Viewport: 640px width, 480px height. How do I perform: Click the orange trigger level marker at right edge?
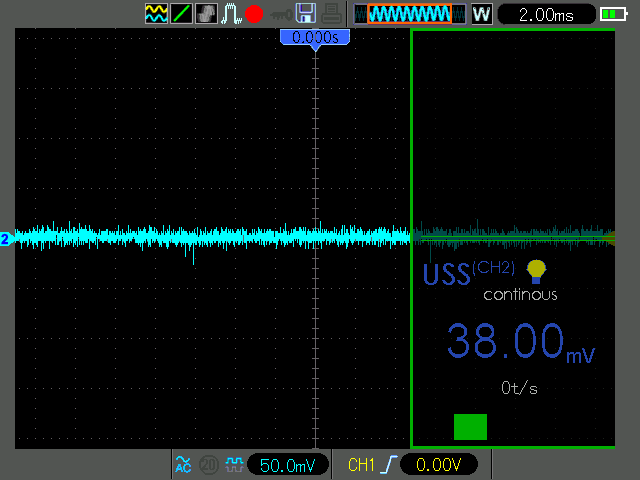coord(609,238)
